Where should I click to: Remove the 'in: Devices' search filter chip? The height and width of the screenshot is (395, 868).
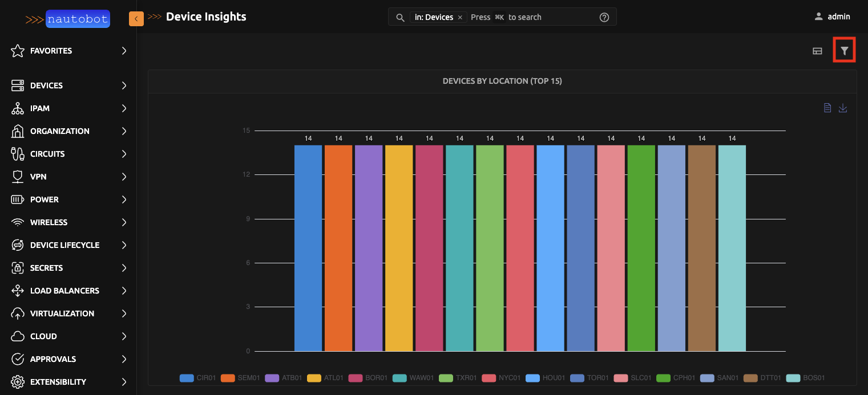[460, 17]
